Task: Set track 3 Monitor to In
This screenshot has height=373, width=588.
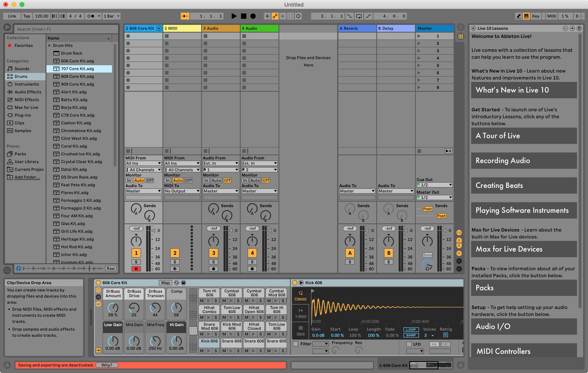Action: click(x=206, y=180)
